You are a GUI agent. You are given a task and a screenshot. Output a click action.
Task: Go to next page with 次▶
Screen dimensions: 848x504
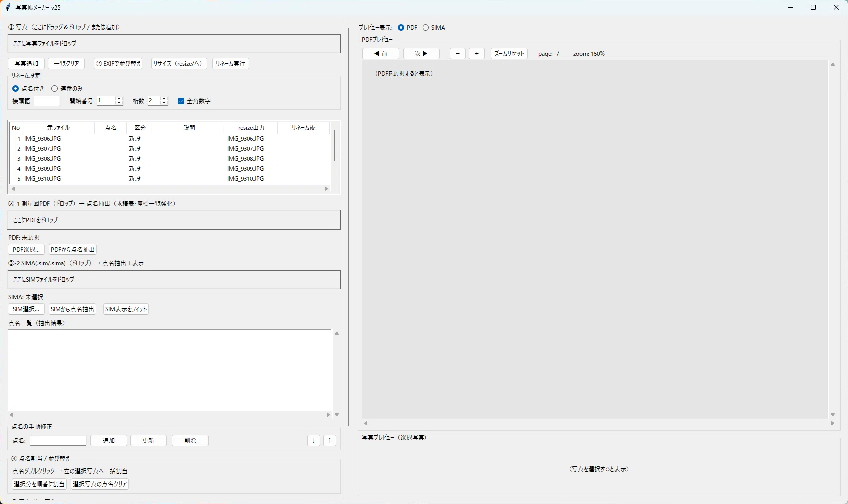(422, 54)
